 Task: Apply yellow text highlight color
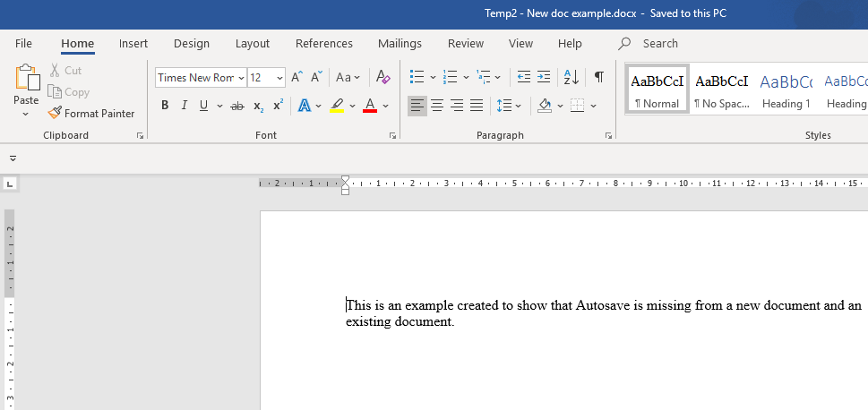tap(337, 105)
